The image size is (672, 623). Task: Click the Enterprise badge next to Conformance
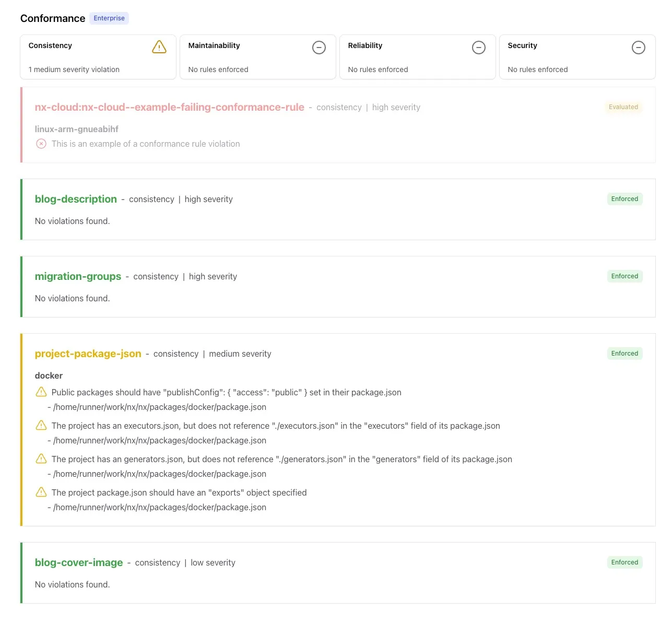click(x=109, y=18)
